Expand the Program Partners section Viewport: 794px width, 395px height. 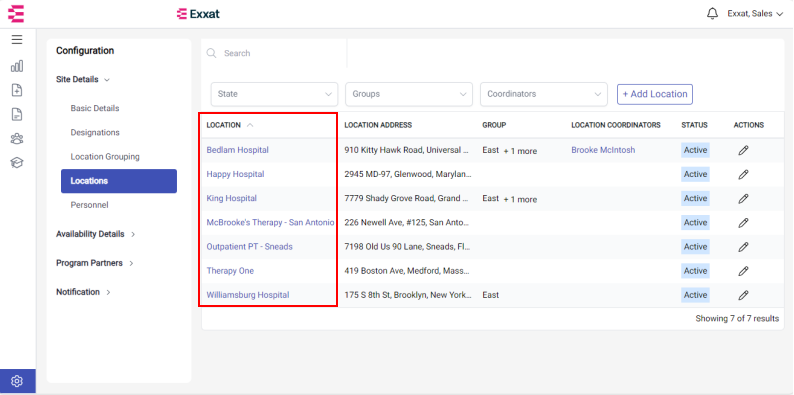point(95,263)
